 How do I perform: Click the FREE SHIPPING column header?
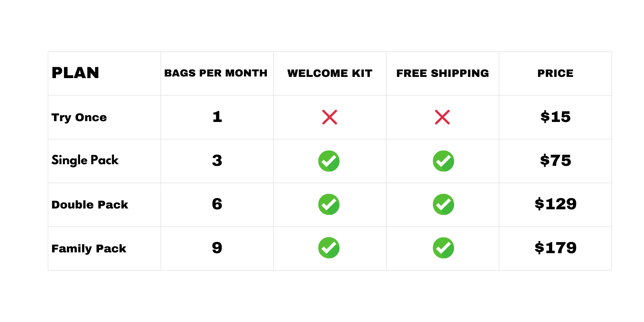pos(442,73)
